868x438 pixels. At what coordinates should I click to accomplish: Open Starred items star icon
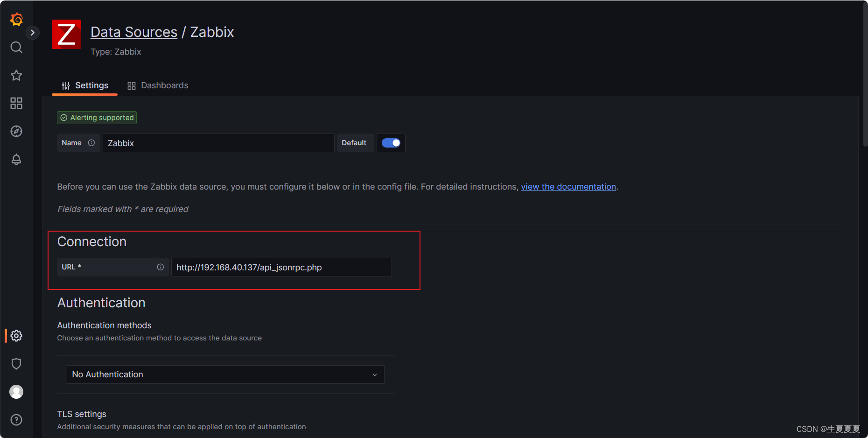coord(16,75)
